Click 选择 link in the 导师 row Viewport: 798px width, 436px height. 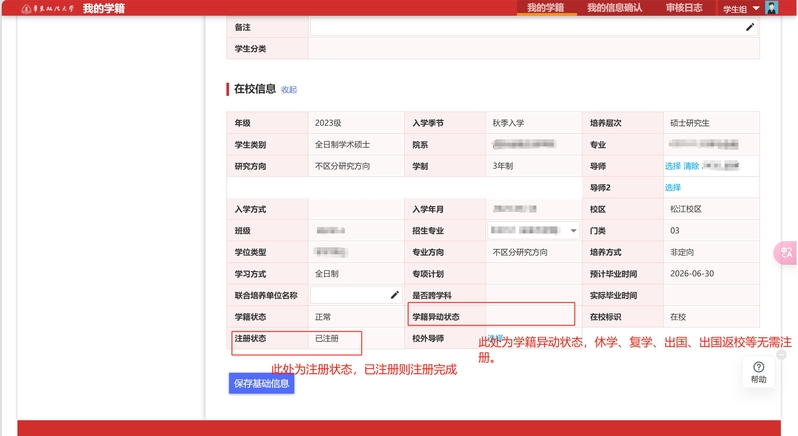point(672,166)
